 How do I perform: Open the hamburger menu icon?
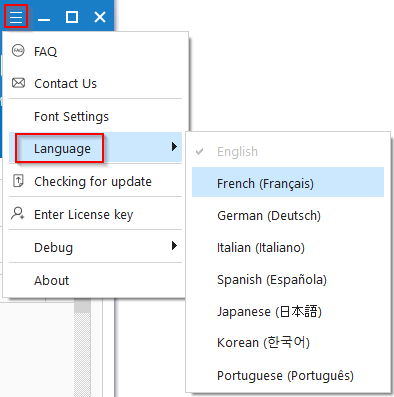tap(16, 16)
